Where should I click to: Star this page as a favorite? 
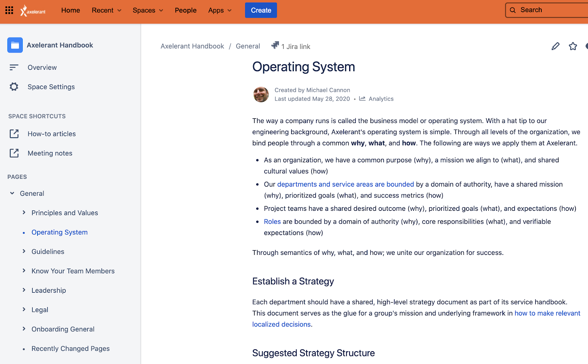[x=573, y=46]
